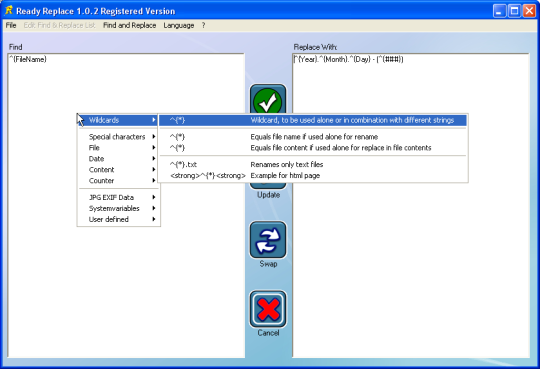Click the Update label under button
This screenshot has width=540, height=369.
[268, 195]
